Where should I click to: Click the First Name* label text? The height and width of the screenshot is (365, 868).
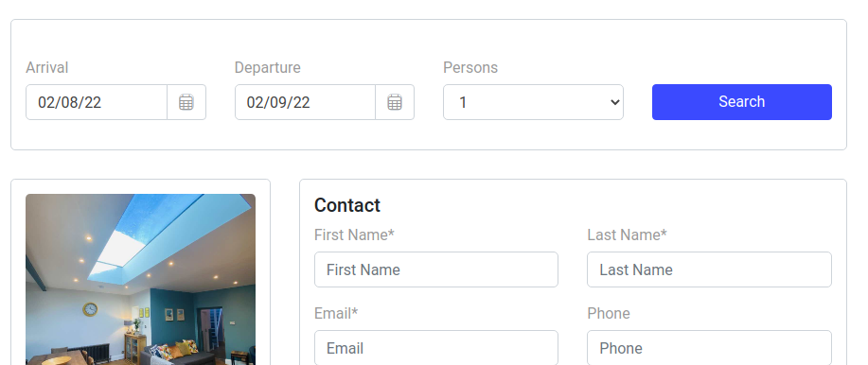pos(354,235)
